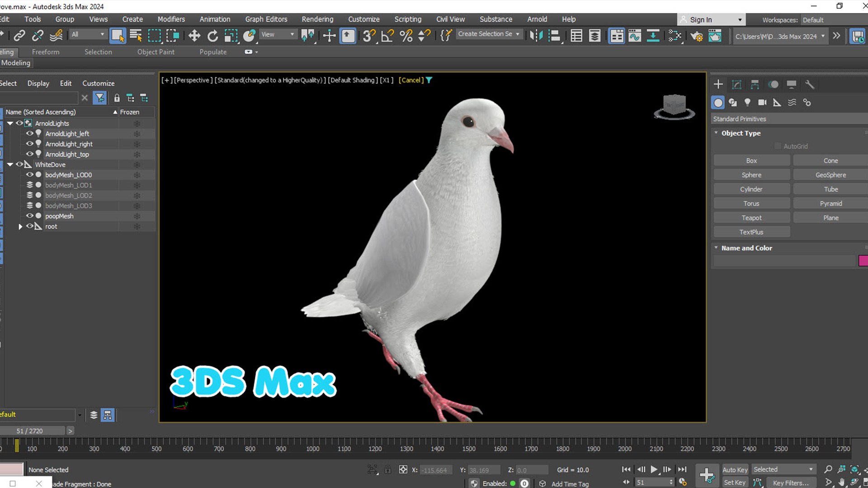The width and height of the screenshot is (868, 488).
Task: Click the GeoSphere button
Action: [830, 175]
